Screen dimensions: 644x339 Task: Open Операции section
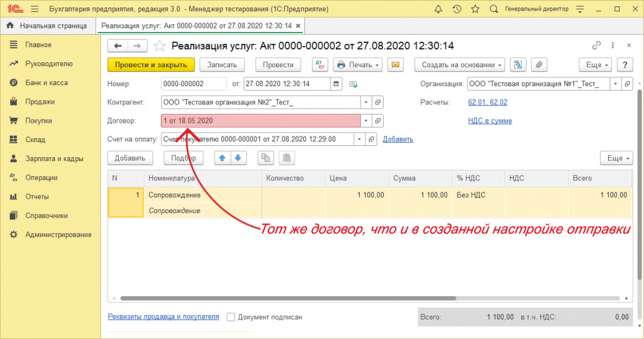pos(42,177)
